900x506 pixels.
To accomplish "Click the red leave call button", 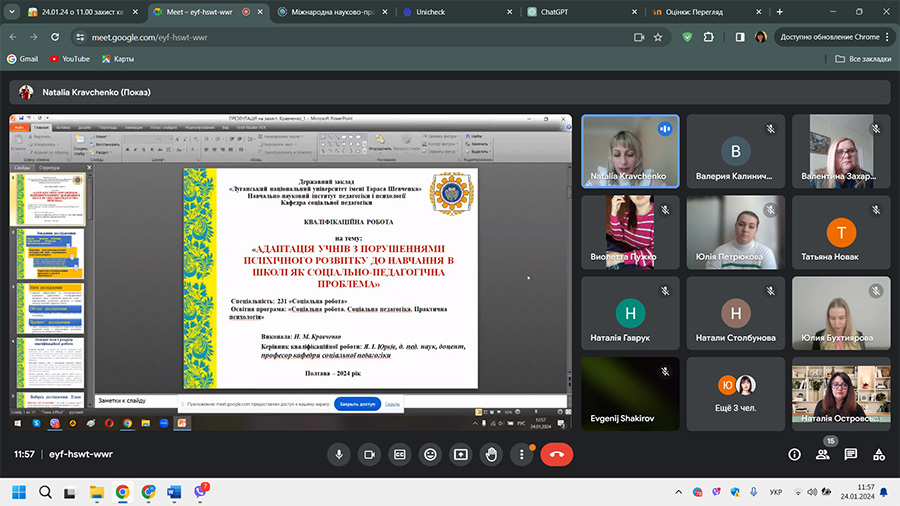I will tap(557, 454).
